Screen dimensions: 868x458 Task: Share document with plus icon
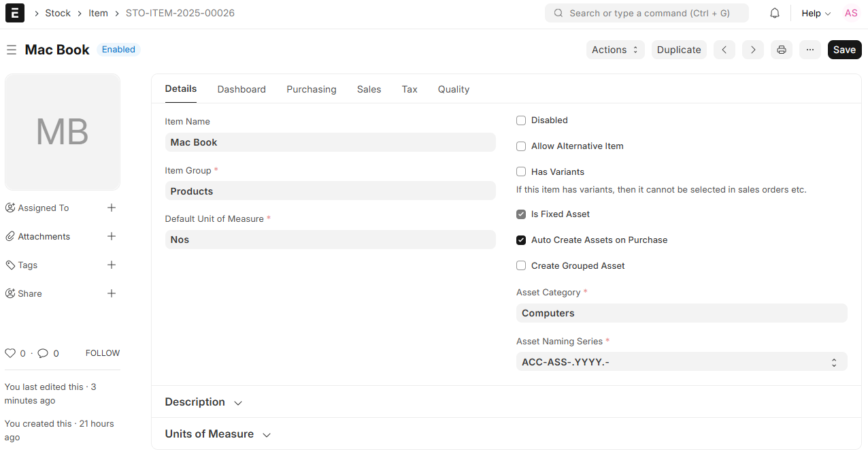pos(112,293)
